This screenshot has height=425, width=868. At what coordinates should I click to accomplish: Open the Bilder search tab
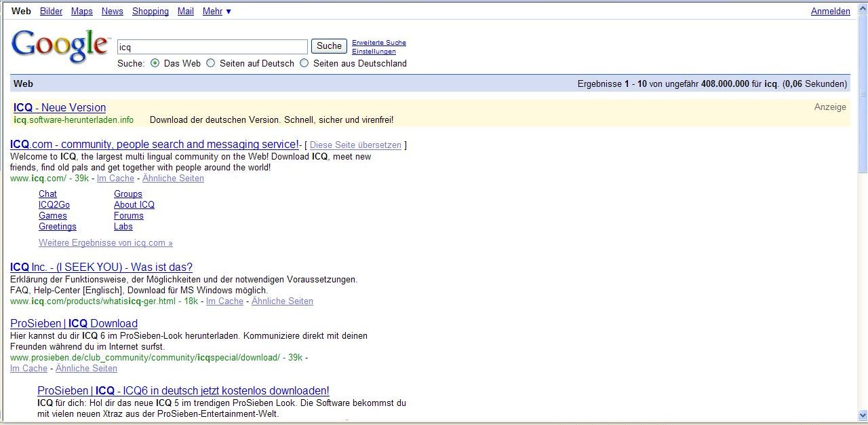(x=51, y=12)
